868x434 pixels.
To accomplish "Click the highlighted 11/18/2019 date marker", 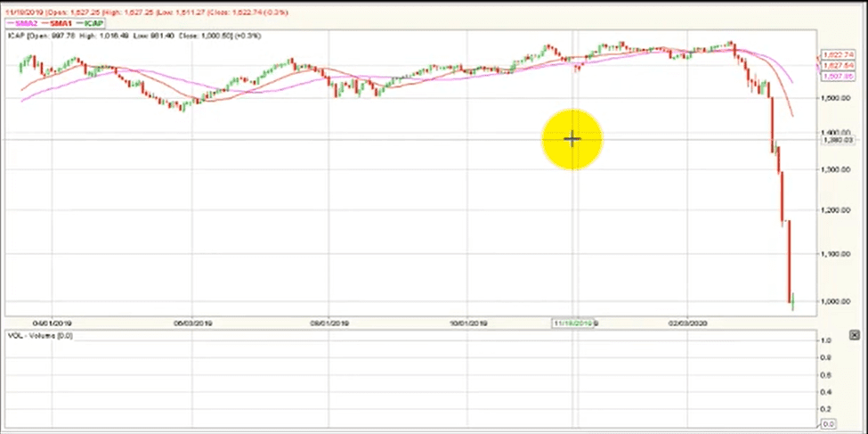I will click(x=573, y=323).
